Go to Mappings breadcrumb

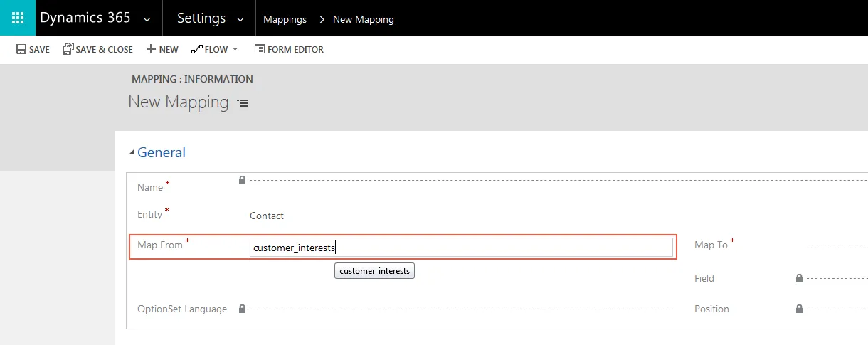coord(285,19)
